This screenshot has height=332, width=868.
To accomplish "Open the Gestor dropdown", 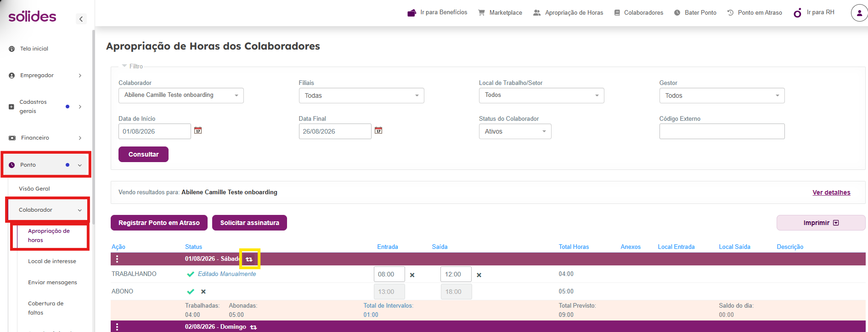I will coord(722,96).
